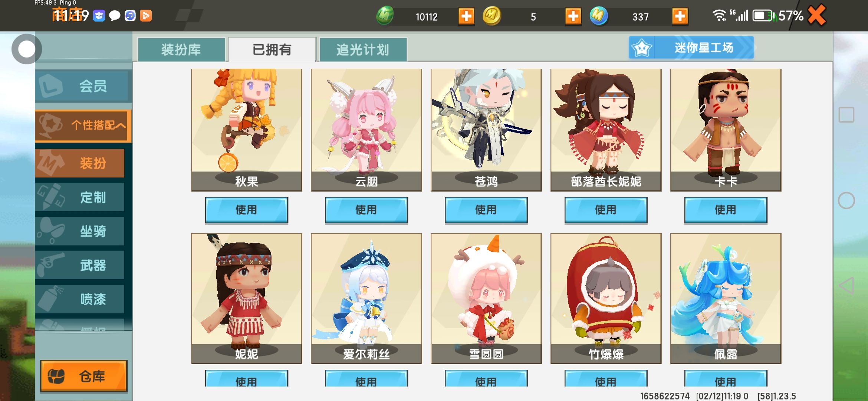Switch to the 追光计划 tab
The width and height of the screenshot is (868, 401).
(x=363, y=50)
